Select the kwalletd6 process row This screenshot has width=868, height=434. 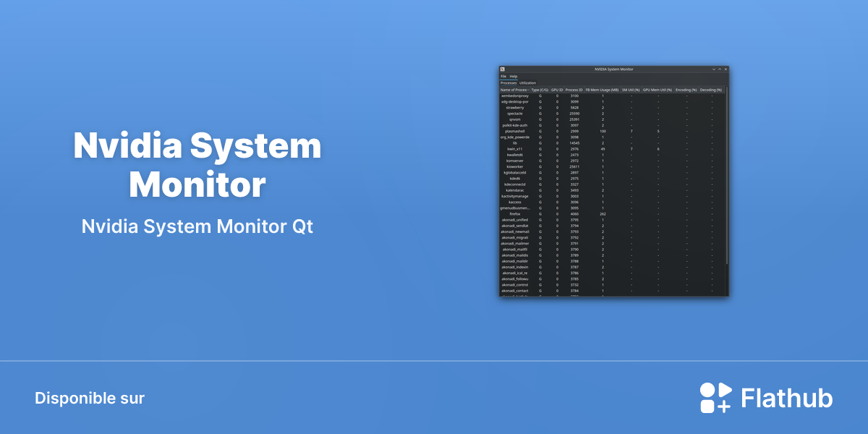coord(612,155)
